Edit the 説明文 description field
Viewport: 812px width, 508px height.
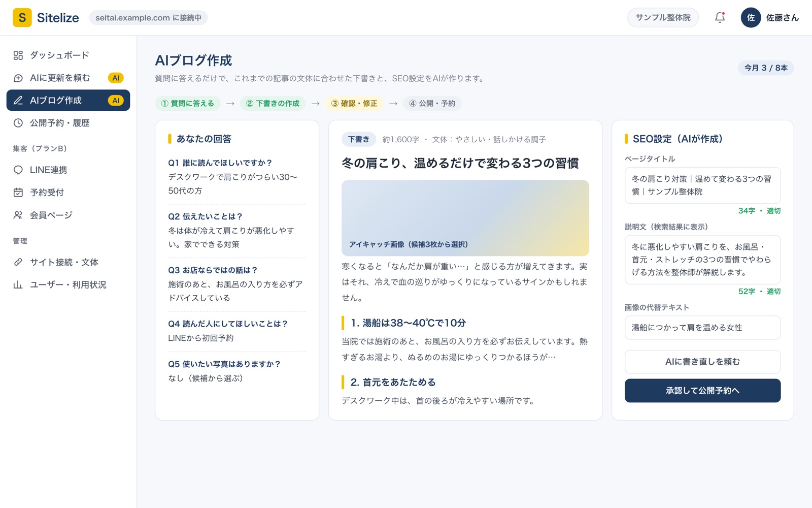[702, 260]
